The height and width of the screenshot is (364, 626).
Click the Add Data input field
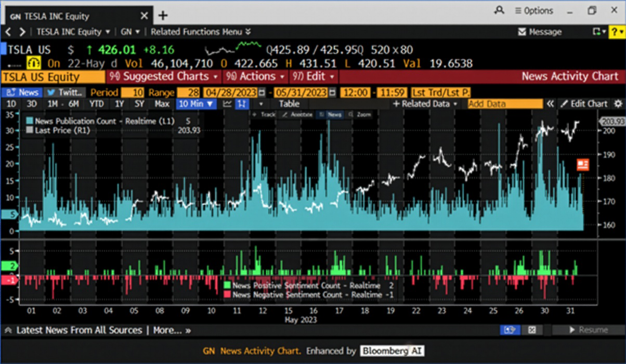click(x=504, y=103)
